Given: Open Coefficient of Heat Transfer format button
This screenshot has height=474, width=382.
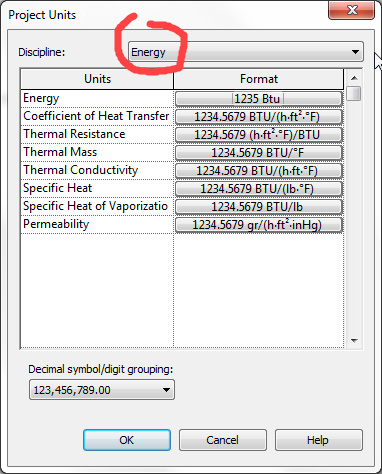Looking at the screenshot, I should point(259,117).
